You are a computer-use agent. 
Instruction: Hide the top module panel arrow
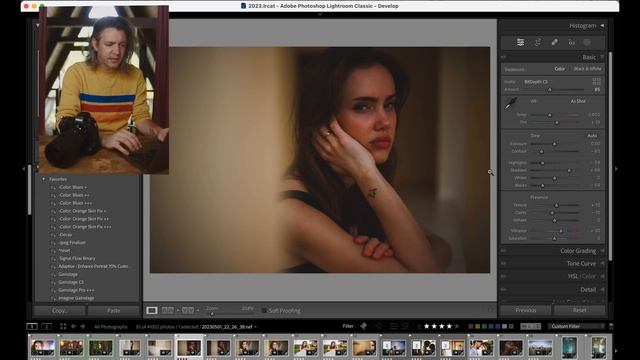click(320, 14)
